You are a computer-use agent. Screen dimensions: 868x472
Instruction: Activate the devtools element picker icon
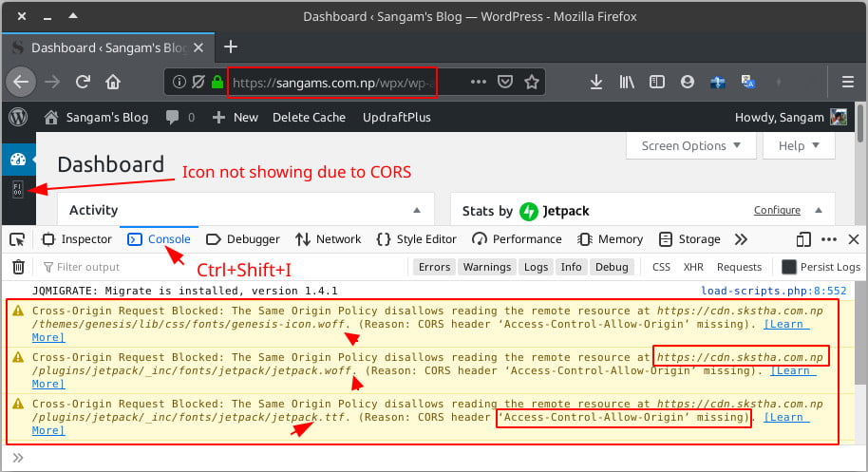click(x=17, y=239)
